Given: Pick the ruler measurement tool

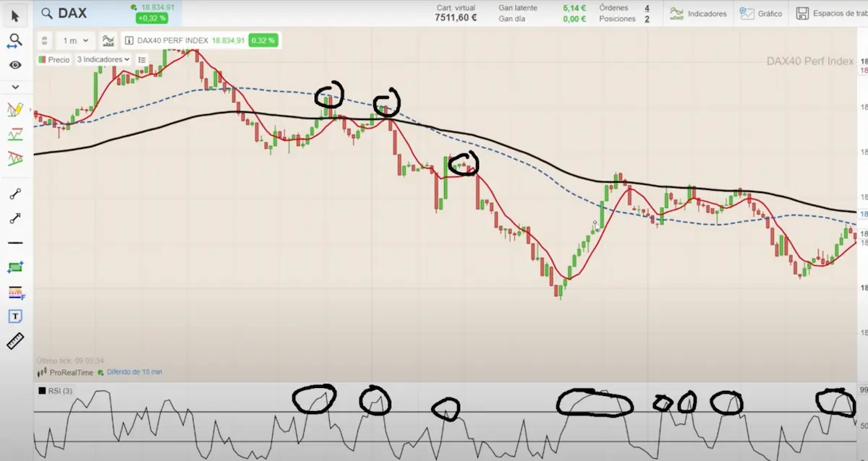Looking at the screenshot, I should tap(15, 341).
